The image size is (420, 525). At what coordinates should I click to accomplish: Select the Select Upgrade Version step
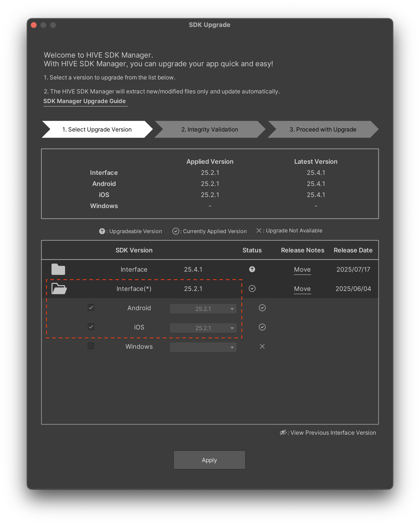click(97, 130)
